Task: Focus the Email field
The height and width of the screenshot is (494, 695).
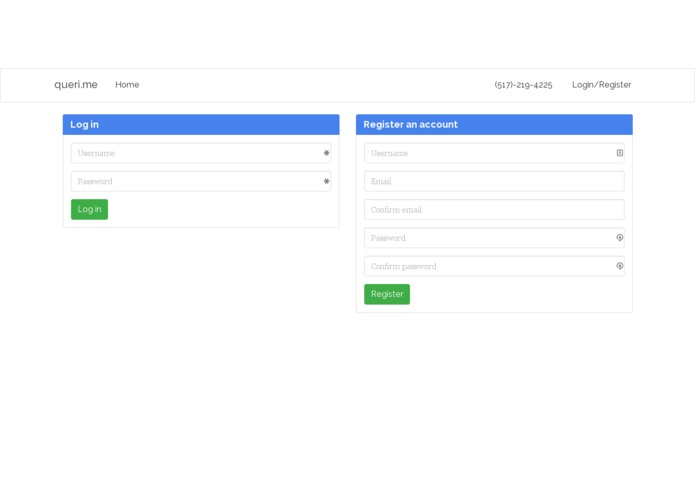Action: (x=494, y=181)
